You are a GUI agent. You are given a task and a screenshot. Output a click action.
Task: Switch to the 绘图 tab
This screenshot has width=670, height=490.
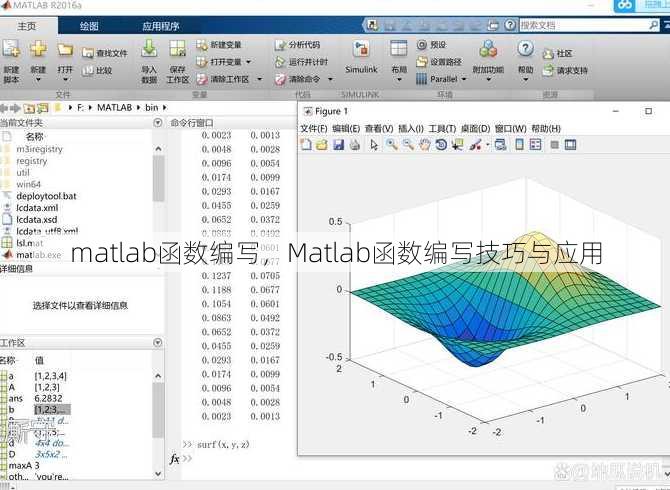coord(89,26)
